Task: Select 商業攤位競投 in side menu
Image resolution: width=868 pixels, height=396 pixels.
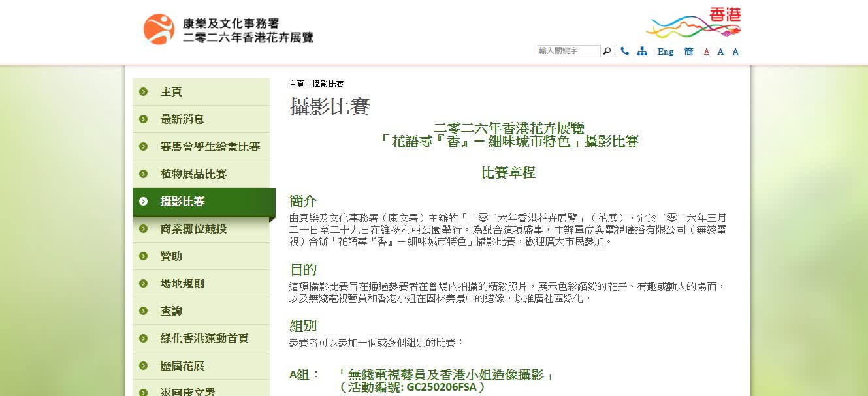Action: point(193,229)
